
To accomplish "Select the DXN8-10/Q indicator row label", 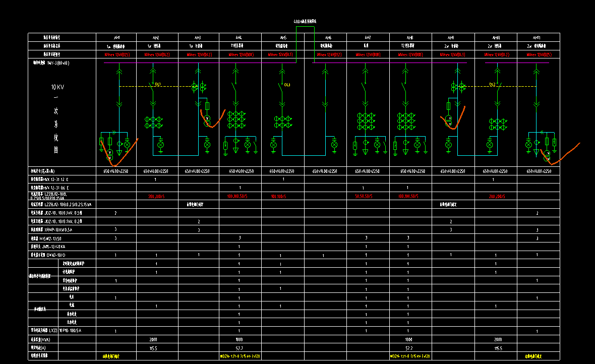I will click(x=48, y=255).
